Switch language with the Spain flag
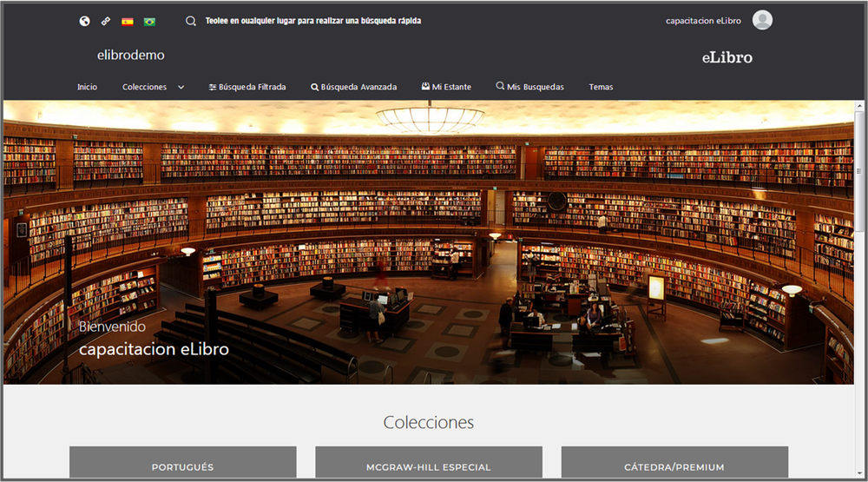This screenshot has width=868, height=482. 128,21
